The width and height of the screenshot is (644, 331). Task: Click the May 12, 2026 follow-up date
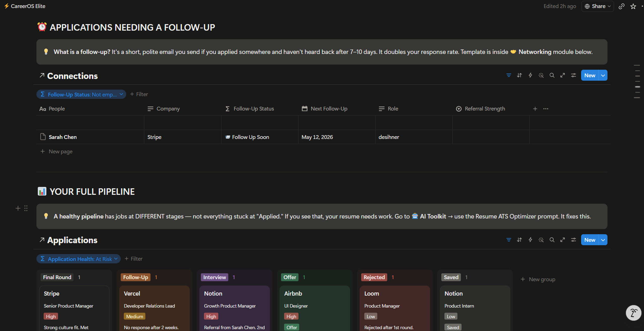pyautogui.click(x=317, y=137)
